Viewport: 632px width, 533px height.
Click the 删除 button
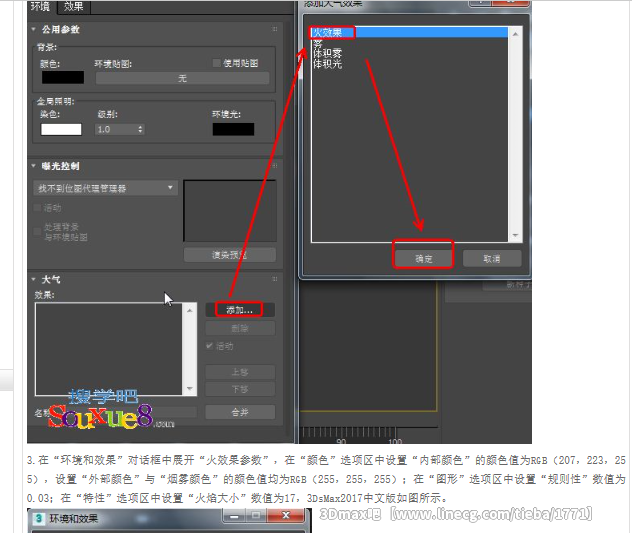click(x=240, y=328)
